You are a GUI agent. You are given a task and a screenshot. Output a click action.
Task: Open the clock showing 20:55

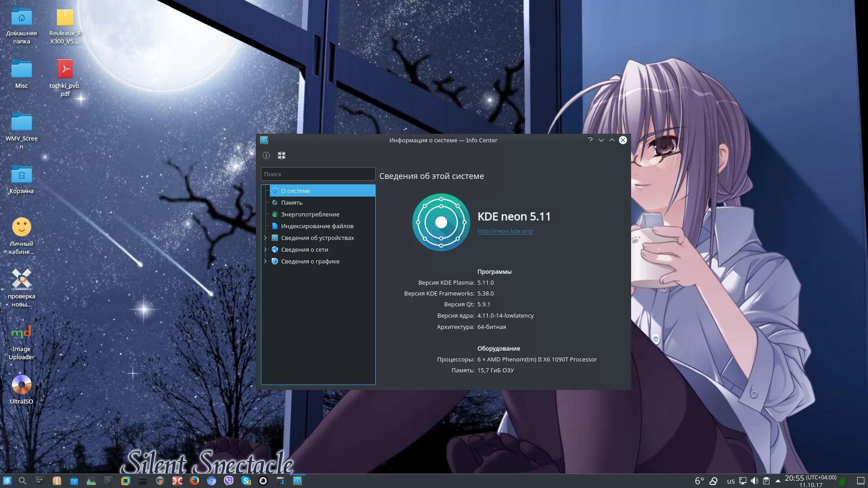810,481
